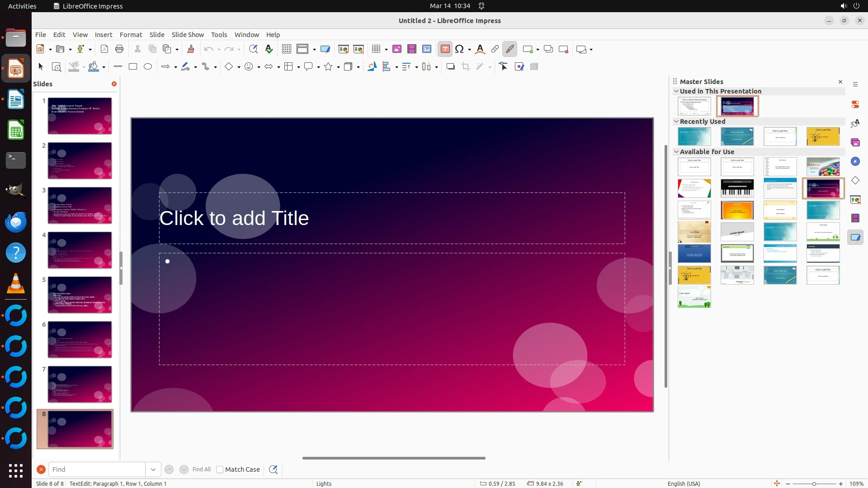Collapse the Available for Use section

click(676, 152)
